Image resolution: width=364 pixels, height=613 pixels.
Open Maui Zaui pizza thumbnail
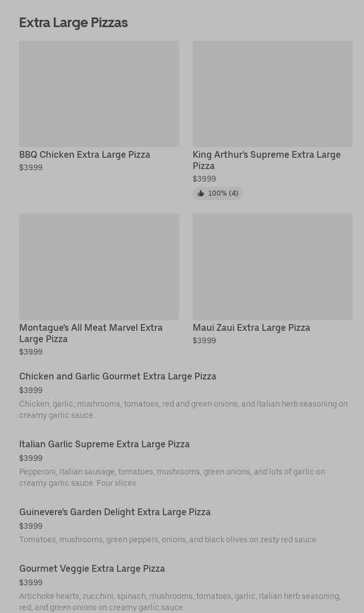tap(272, 266)
